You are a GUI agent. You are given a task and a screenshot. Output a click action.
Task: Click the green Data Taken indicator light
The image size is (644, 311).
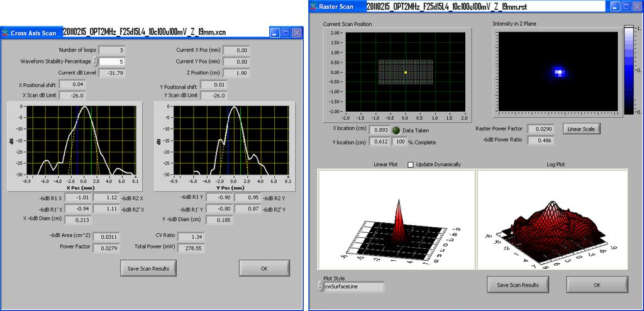396,130
